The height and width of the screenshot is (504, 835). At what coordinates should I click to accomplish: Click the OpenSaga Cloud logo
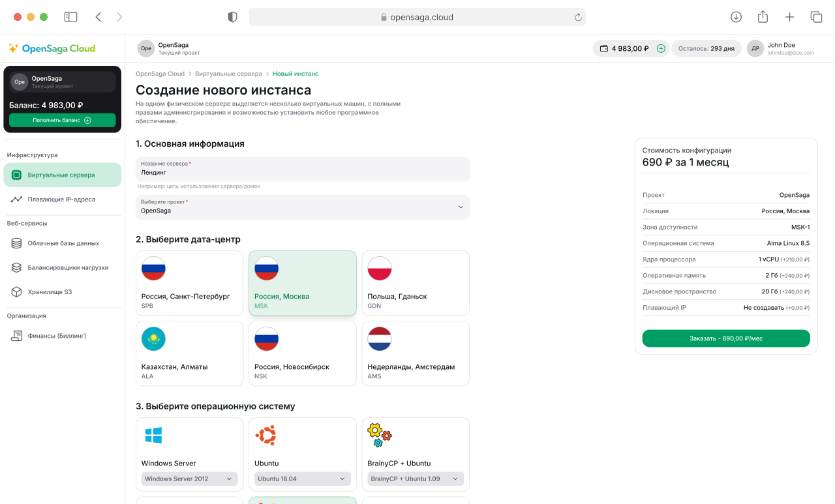coord(52,48)
